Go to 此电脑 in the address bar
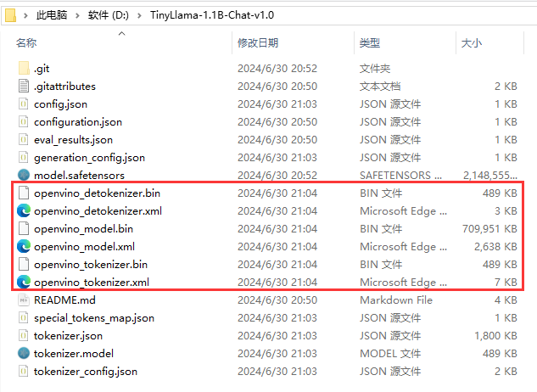The width and height of the screenshot is (537, 392). pos(52,15)
